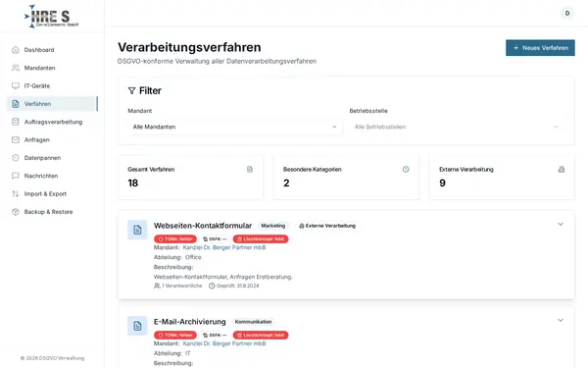Click the user avatar D in header

pyautogui.click(x=567, y=13)
